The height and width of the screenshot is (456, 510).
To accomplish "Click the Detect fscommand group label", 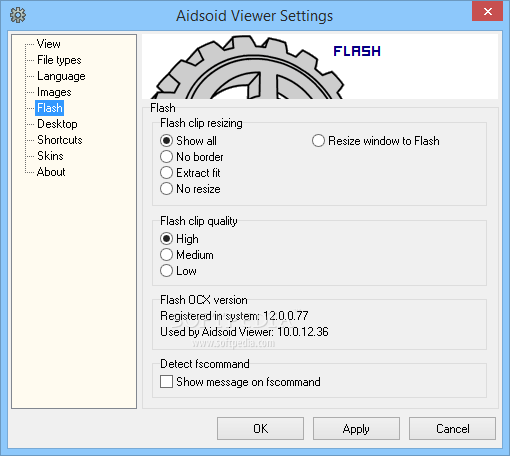I will pyautogui.click(x=205, y=364).
